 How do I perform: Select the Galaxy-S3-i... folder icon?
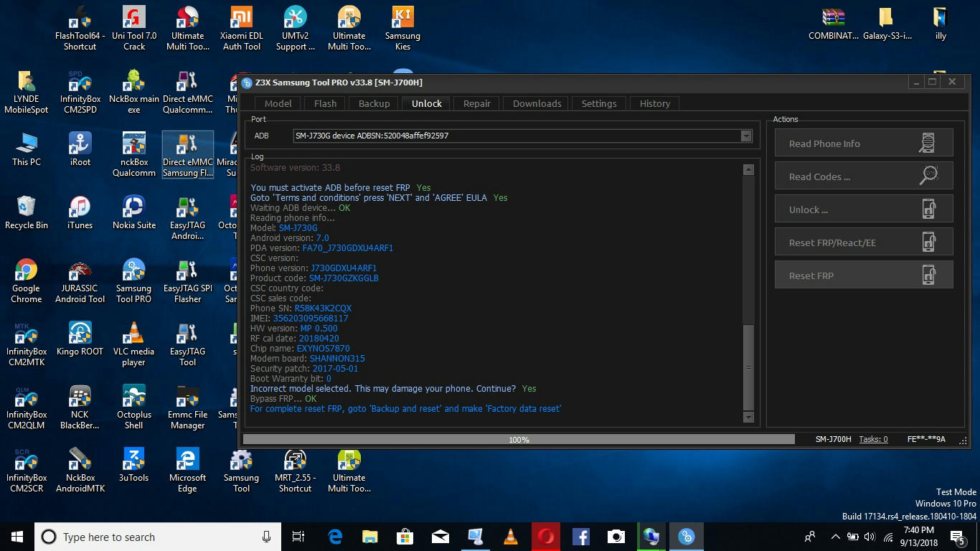click(887, 24)
